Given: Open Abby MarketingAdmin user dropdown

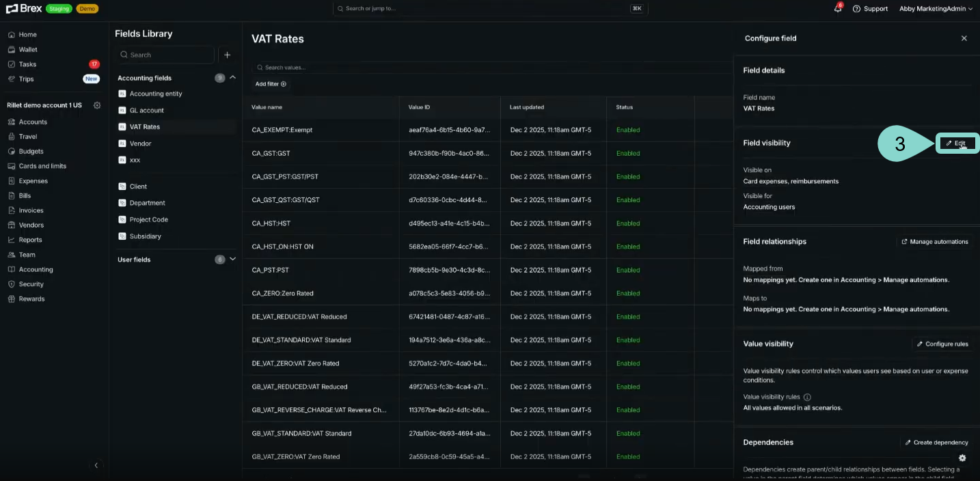Looking at the screenshot, I should 936,9.
